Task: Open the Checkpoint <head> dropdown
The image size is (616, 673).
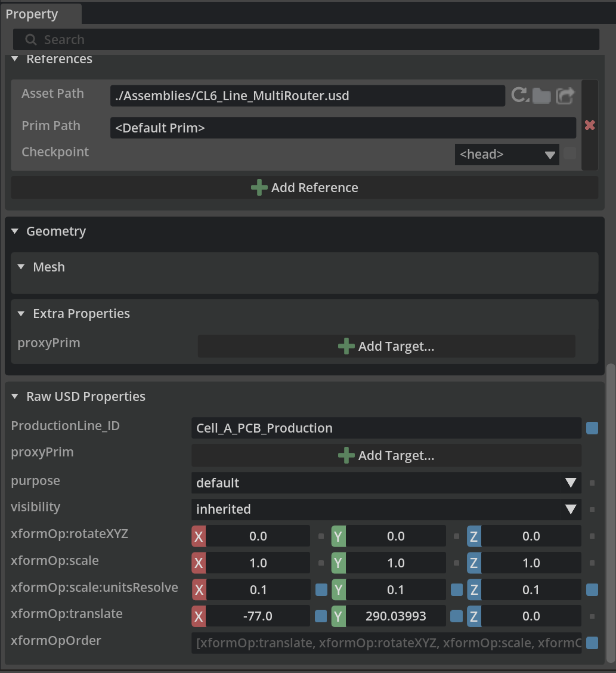Action: point(506,155)
